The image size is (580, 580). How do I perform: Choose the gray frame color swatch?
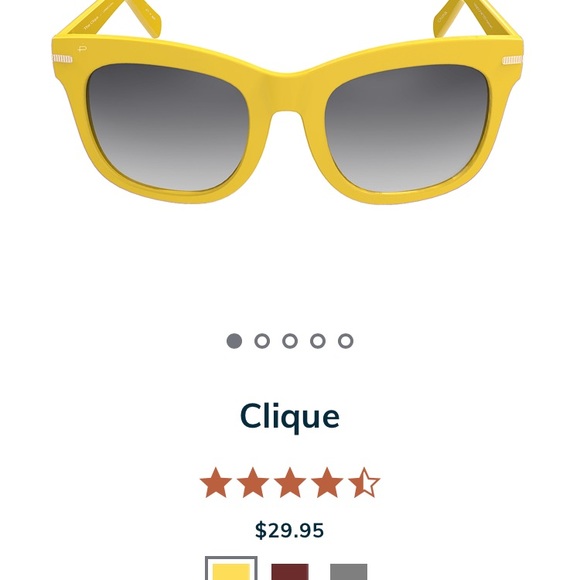(x=348, y=572)
